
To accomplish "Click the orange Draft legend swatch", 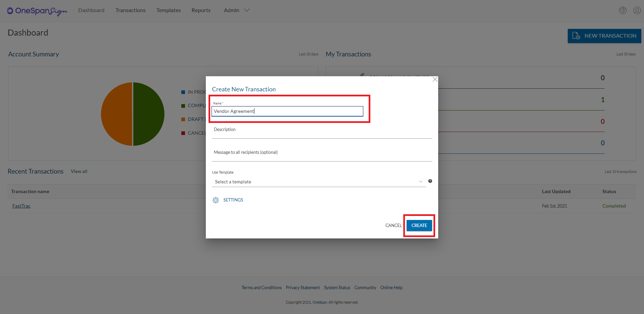I will 183,119.
